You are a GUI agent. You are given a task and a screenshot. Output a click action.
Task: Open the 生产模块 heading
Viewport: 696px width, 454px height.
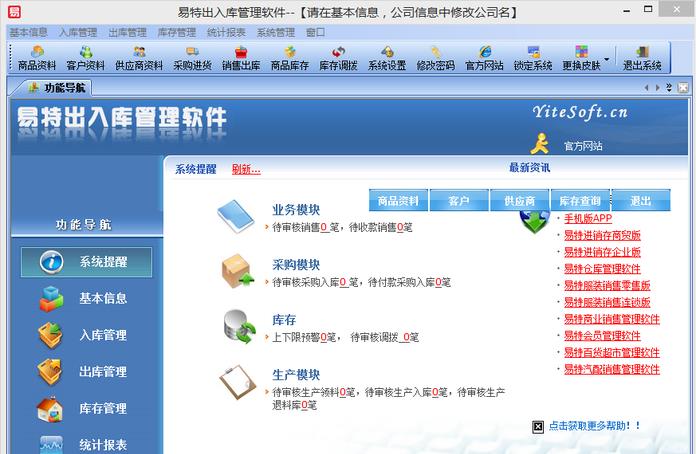(296, 375)
